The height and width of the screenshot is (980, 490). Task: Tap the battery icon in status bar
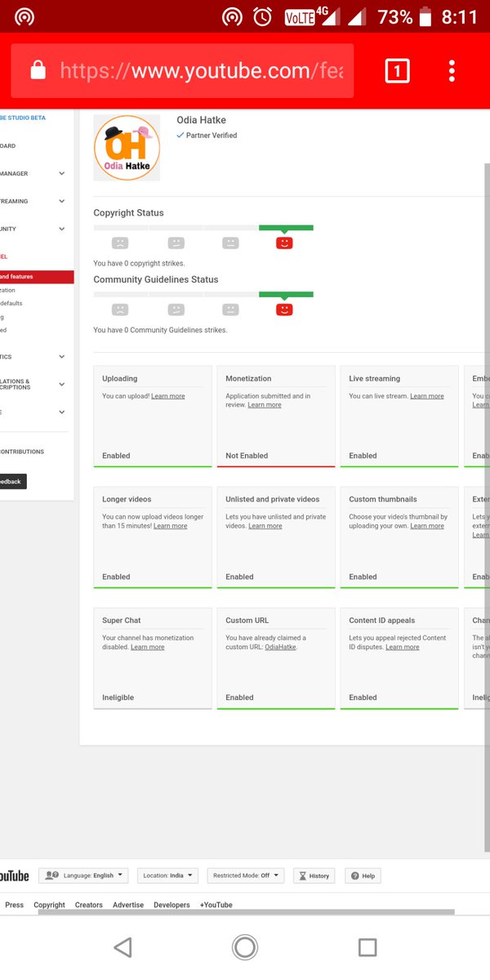(425, 16)
